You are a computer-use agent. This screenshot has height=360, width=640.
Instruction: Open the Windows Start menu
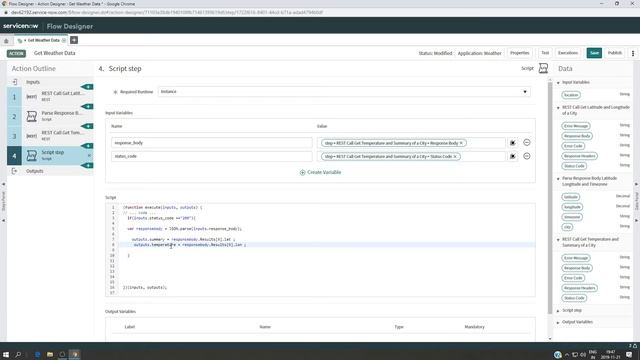click(6, 354)
